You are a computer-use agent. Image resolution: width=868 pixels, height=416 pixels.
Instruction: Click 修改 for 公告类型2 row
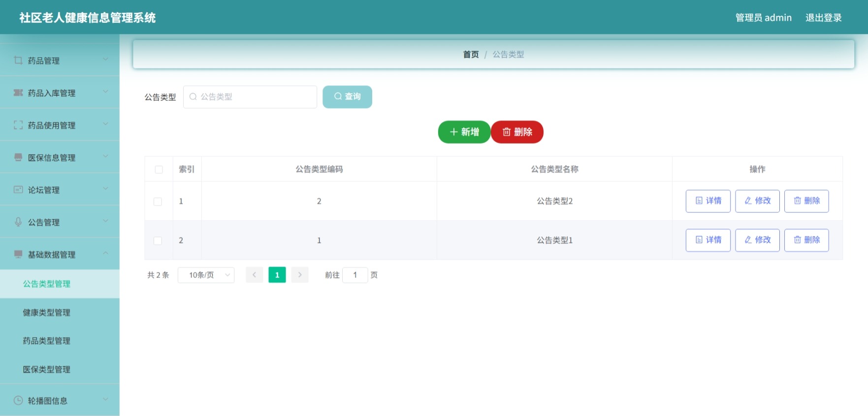757,201
